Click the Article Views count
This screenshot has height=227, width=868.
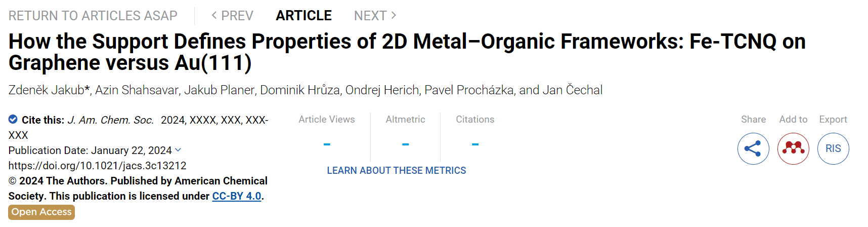coord(327,144)
